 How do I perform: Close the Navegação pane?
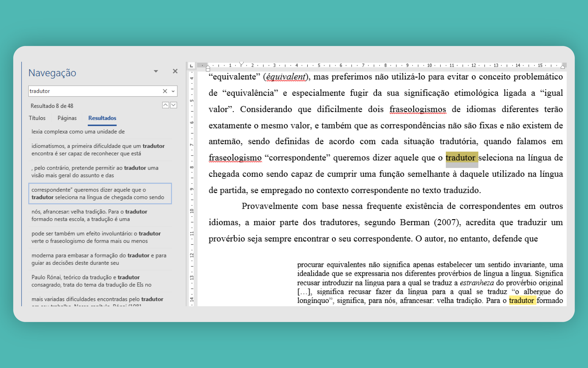[x=175, y=71]
